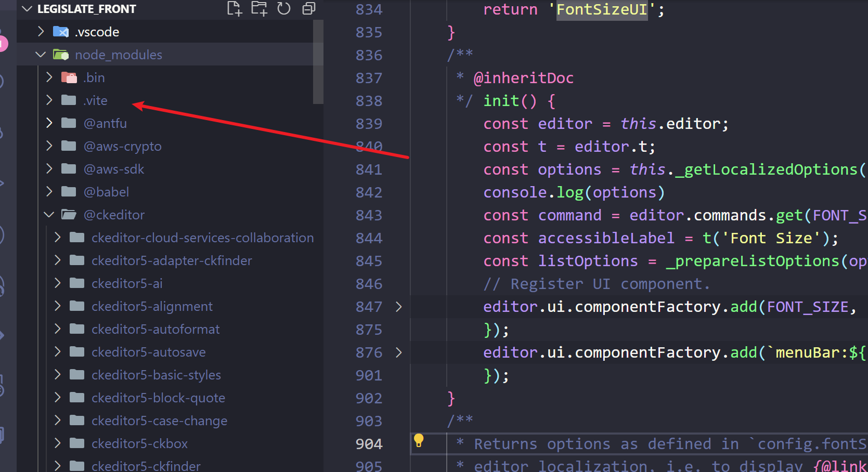
Task: Click the New Folder icon in explorer header
Action: coord(259,8)
